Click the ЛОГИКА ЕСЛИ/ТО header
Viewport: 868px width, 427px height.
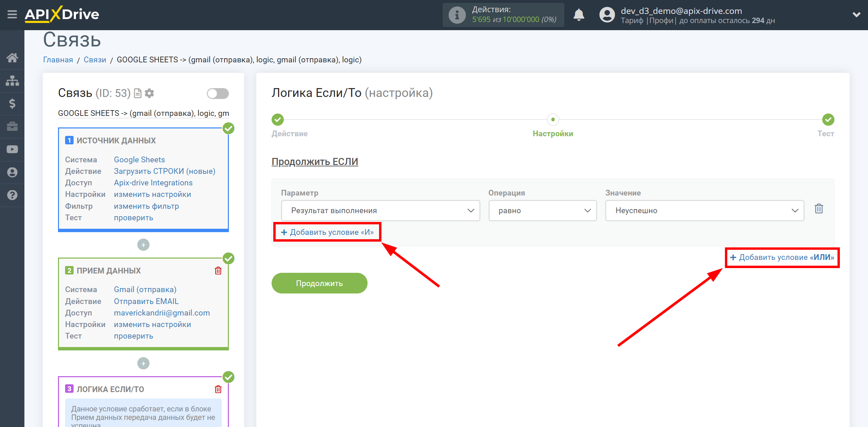pyautogui.click(x=110, y=389)
